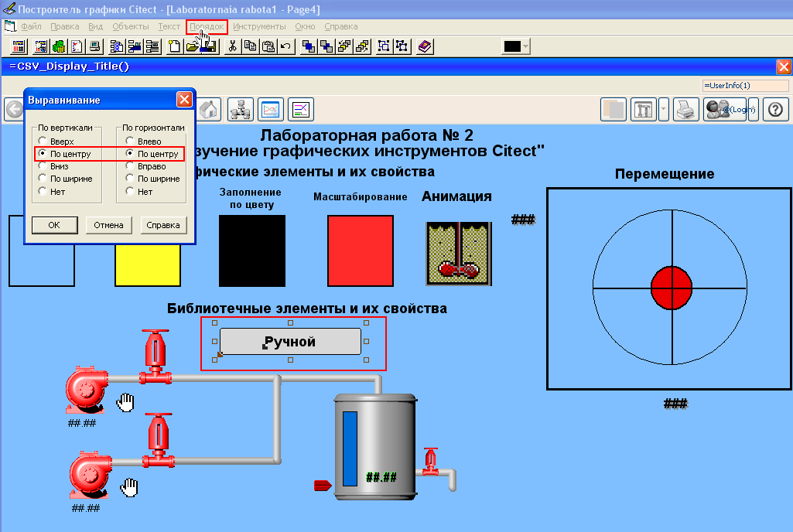Viewport: 793px width, 532px height.
Task: Click the Save floppy-disk icon
Action: [210, 47]
